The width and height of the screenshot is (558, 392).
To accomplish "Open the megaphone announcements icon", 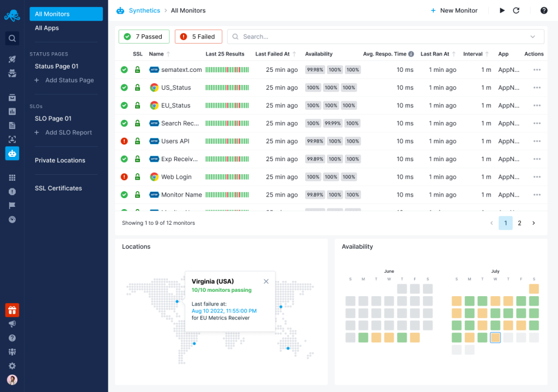I will pos(12,324).
